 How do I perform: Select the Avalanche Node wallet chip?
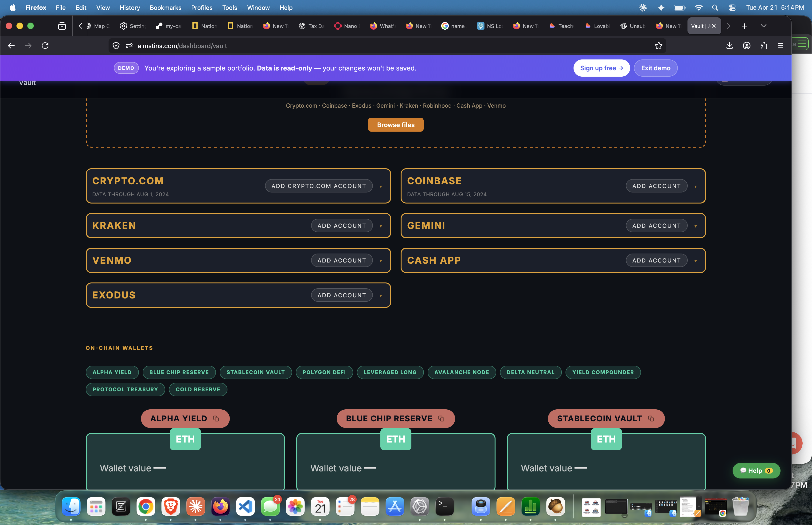pos(462,372)
